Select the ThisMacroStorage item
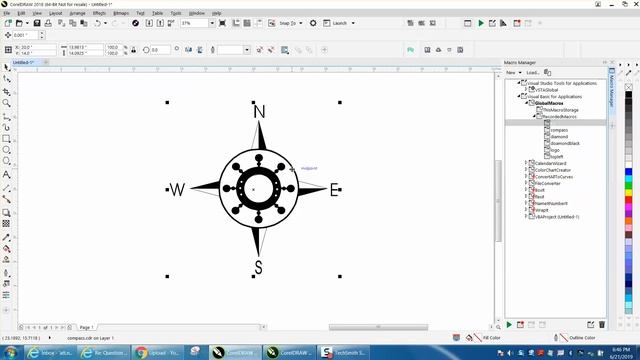 pyautogui.click(x=560, y=110)
